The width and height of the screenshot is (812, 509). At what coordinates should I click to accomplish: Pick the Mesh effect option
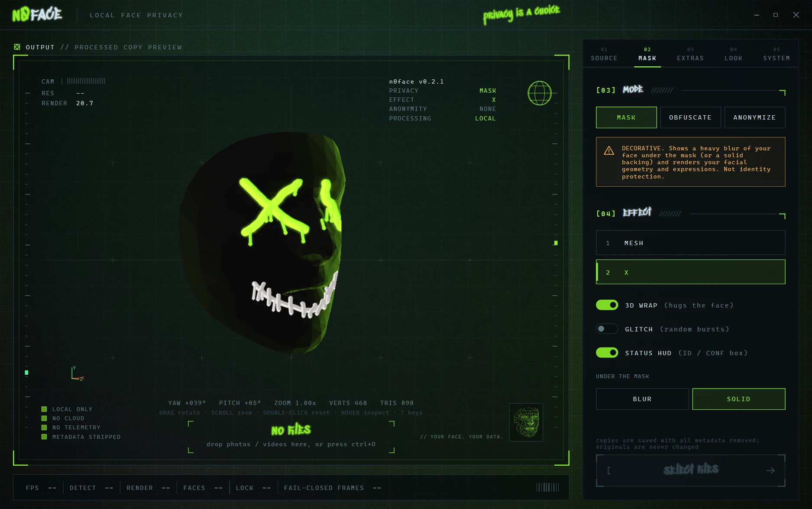(x=690, y=243)
